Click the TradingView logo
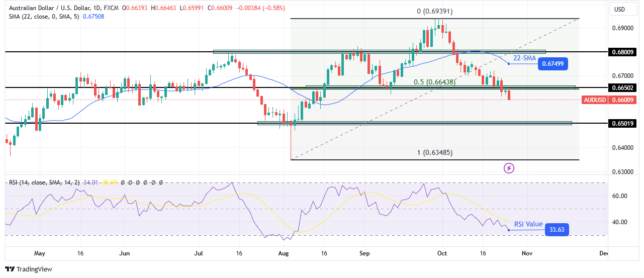Viewport: 644px width, 278px height. pos(29,269)
